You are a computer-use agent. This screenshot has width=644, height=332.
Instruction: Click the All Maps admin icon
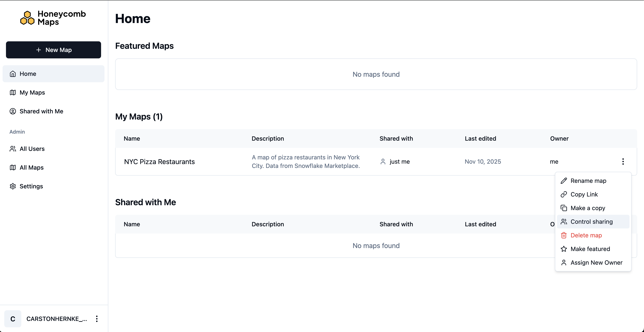[13, 167]
